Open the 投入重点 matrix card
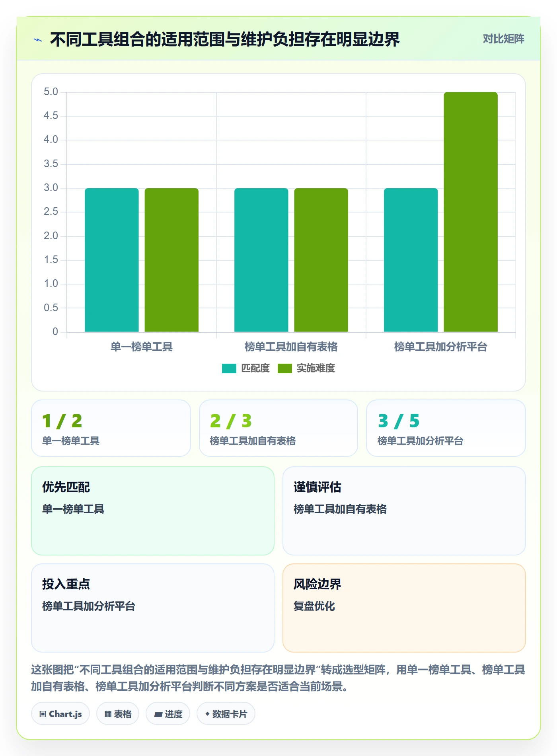557x756 pixels. tap(153, 608)
